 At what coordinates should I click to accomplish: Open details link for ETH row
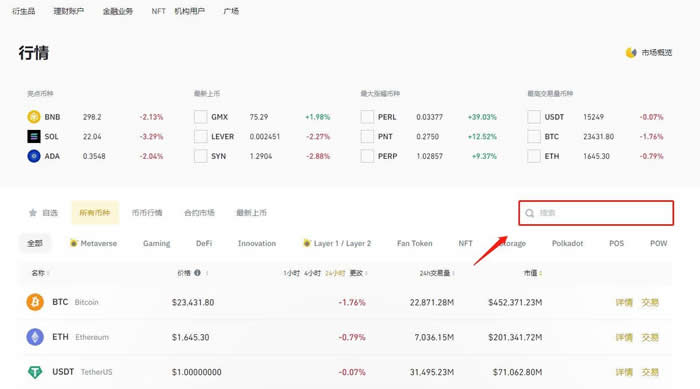coord(624,337)
